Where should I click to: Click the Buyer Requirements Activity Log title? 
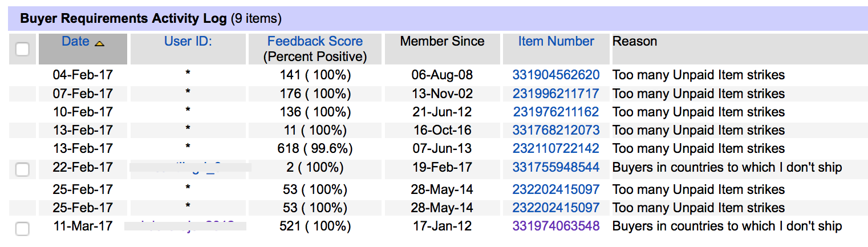[x=124, y=18]
